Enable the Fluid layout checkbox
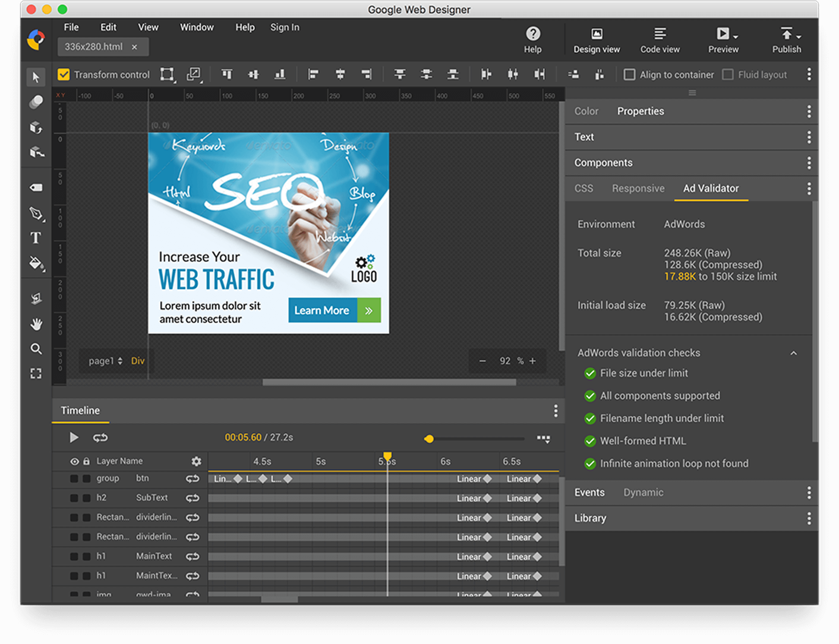The height and width of the screenshot is (644, 839). tap(728, 75)
